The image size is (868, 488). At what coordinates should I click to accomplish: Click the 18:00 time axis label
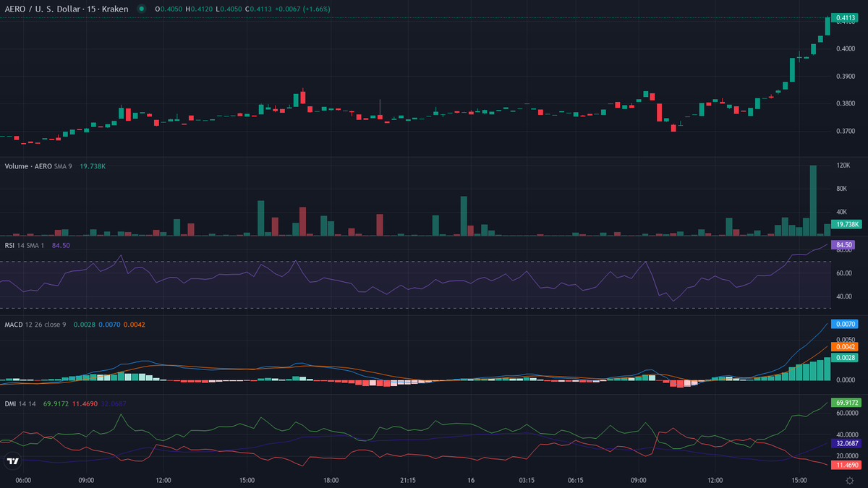(x=332, y=480)
